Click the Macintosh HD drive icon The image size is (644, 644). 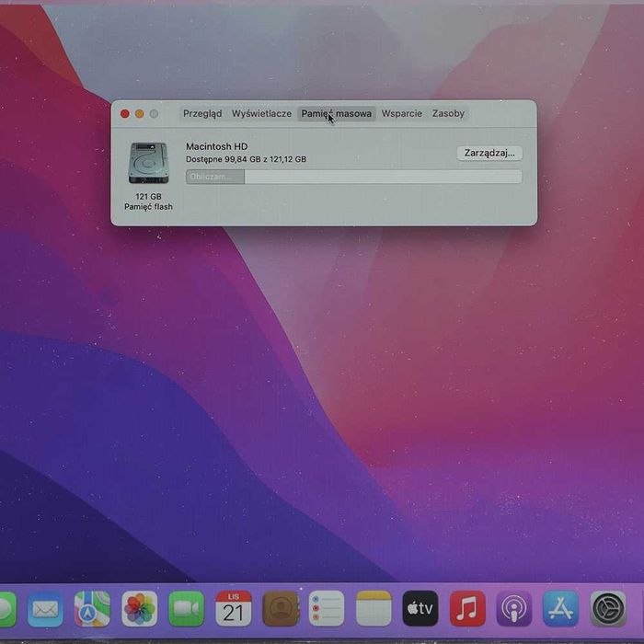148,163
